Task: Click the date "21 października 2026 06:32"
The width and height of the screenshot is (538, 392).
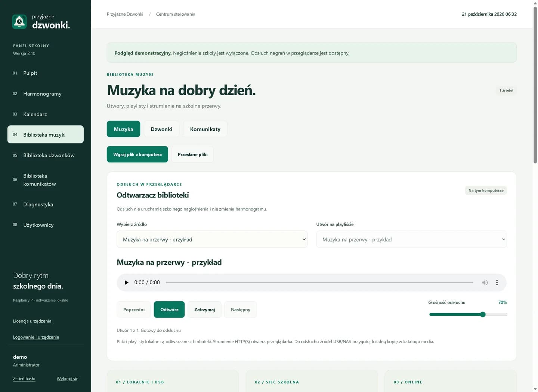Action: 489,14
